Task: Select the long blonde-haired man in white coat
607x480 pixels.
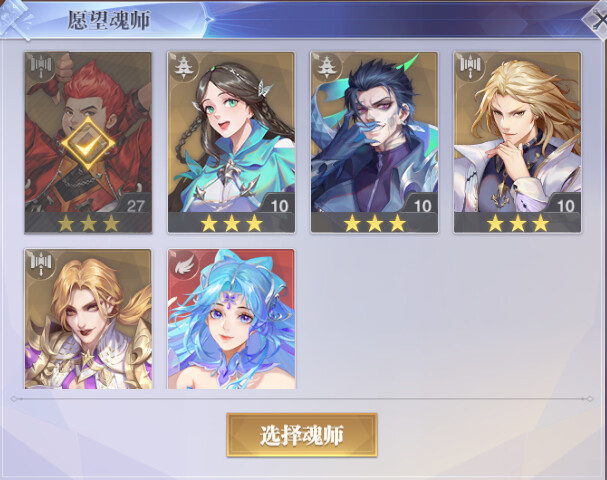Action: pyautogui.click(x=517, y=142)
